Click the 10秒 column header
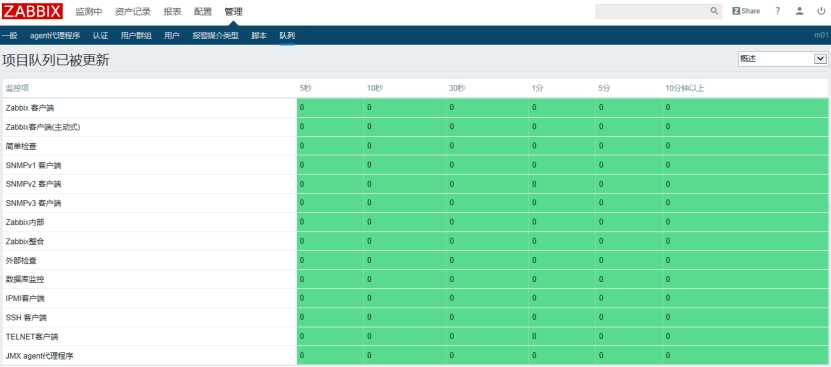Screen dimensions: 831x367 tap(375, 89)
